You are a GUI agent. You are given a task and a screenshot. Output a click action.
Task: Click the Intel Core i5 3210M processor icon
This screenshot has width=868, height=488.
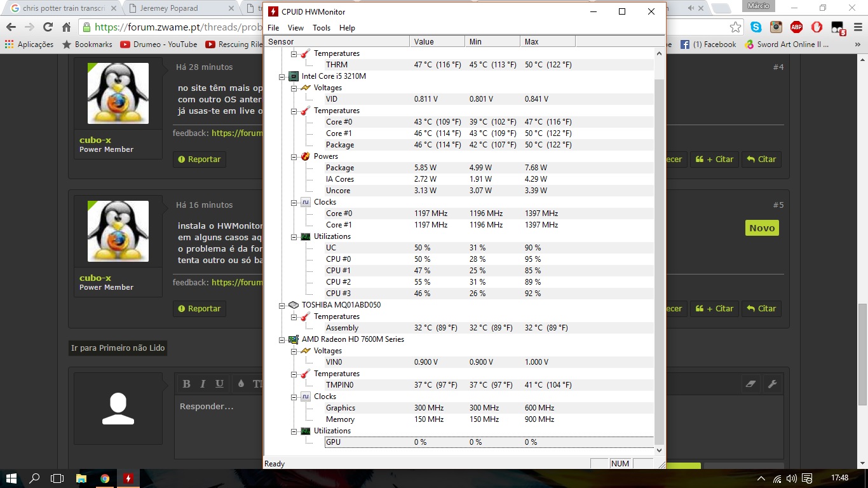(x=294, y=76)
